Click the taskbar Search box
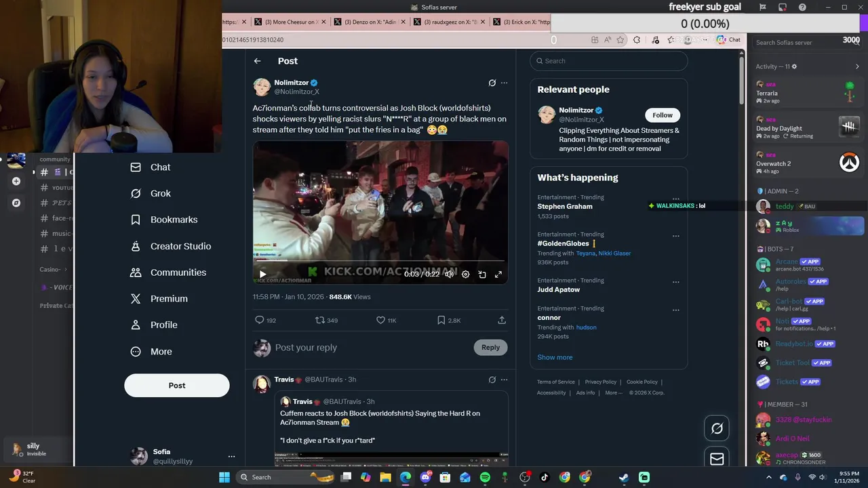The height and width of the screenshot is (488, 868). [285, 477]
